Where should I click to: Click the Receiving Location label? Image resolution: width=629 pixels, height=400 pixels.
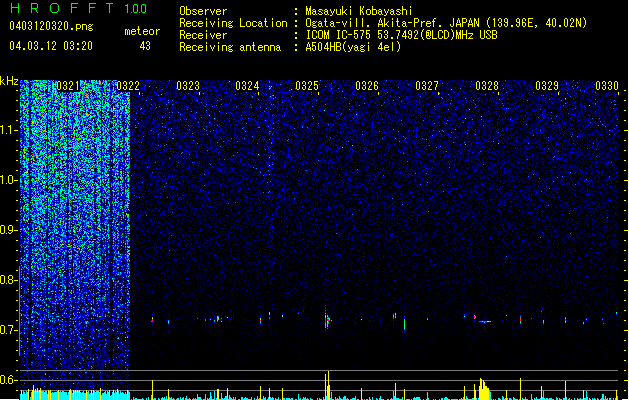(x=233, y=23)
